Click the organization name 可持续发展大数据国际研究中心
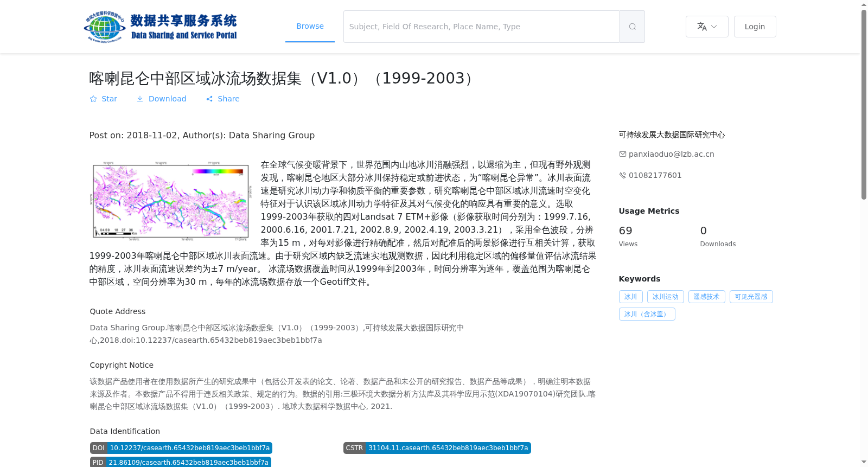The image size is (868, 467). point(672,135)
